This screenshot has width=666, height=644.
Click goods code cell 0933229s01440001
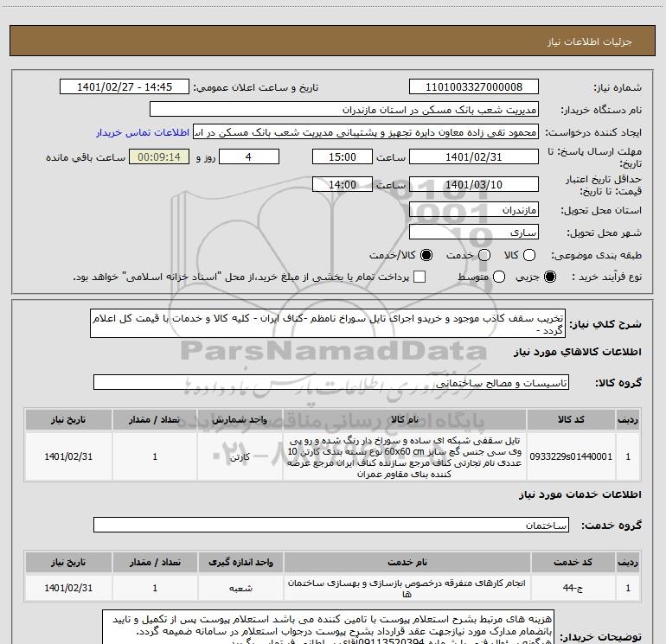click(571, 456)
